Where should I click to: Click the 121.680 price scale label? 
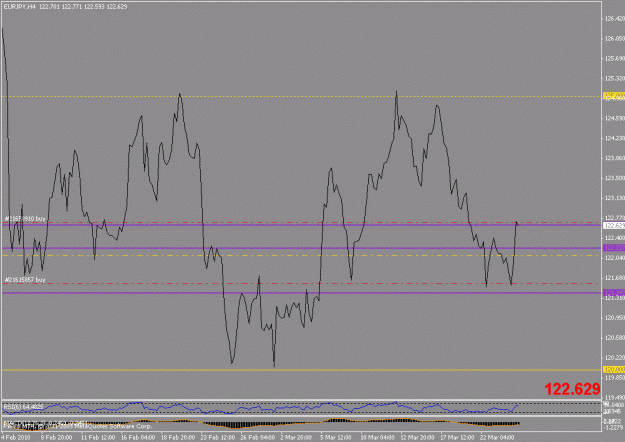(615, 278)
